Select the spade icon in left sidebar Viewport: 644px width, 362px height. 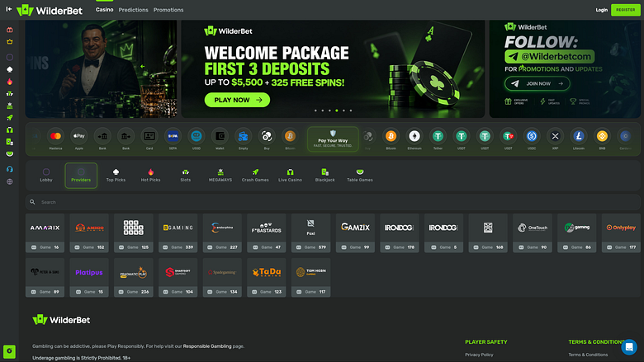[9, 70]
